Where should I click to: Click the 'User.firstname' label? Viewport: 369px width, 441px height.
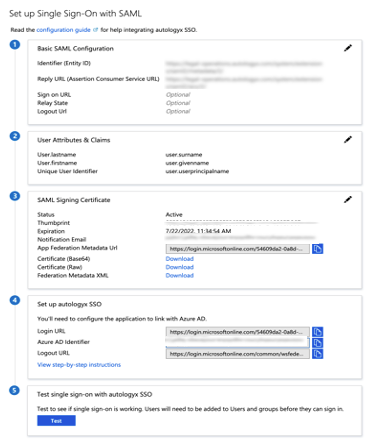coord(57,163)
